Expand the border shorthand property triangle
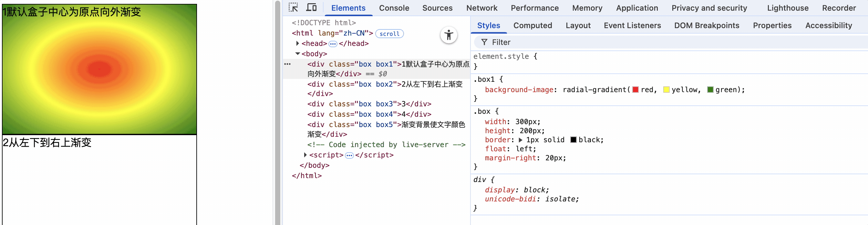 (521, 140)
